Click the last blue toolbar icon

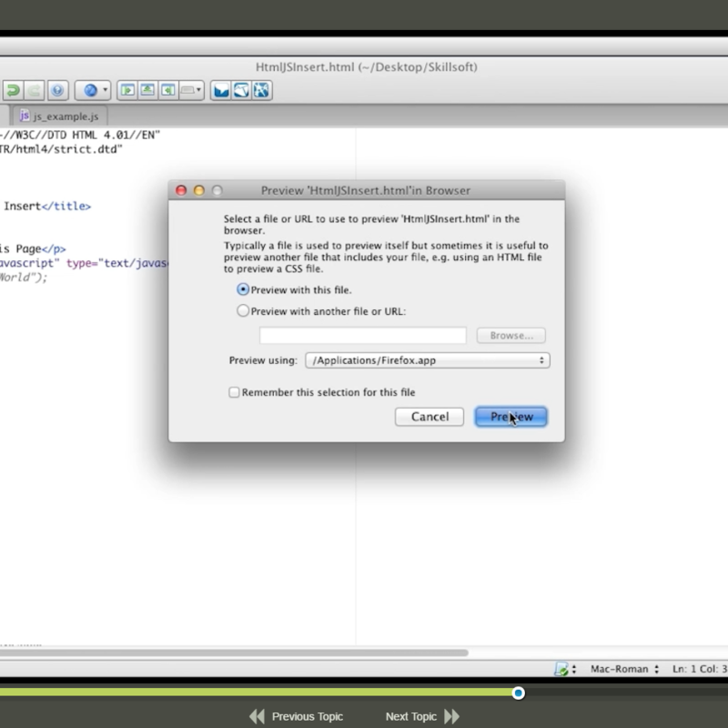[x=261, y=90]
